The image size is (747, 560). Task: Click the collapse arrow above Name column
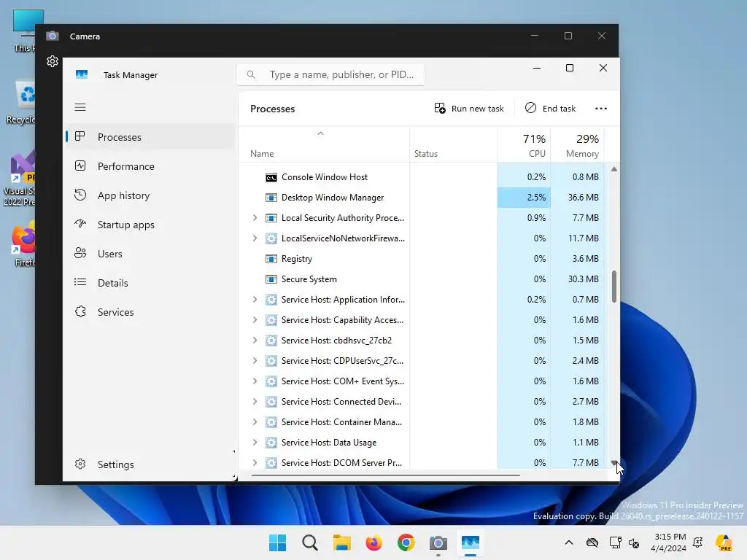pos(321,134)
